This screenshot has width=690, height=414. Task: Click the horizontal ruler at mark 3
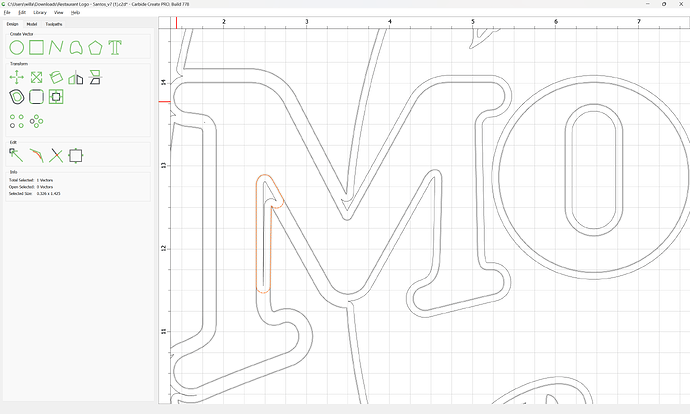tap(307, 22)
